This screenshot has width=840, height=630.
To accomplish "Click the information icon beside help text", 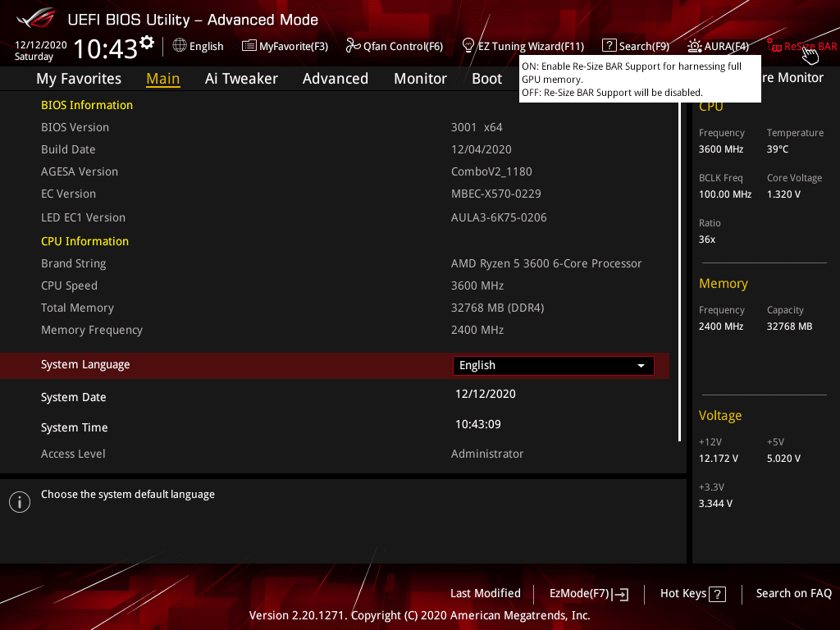I will [20, 502].
